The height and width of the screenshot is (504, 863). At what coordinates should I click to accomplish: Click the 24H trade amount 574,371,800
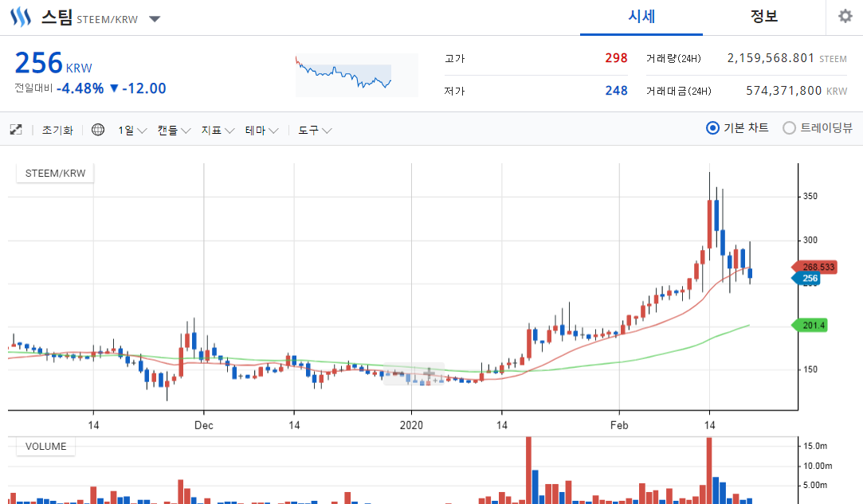point(784,90)
